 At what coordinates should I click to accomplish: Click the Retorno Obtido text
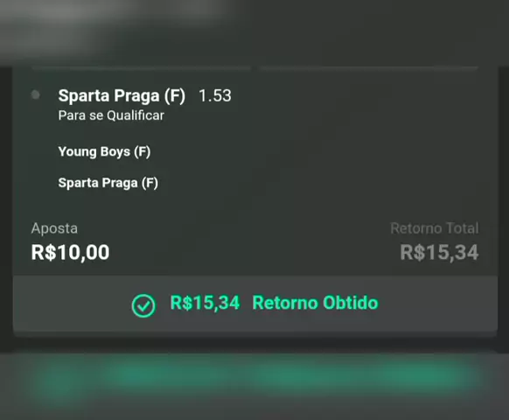coord(315,303)
